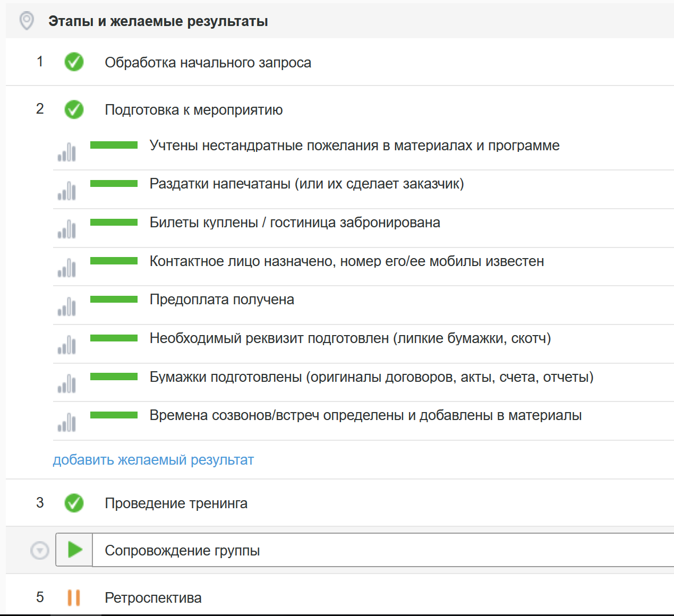Click the stage number 2

pyautogui.click(x=40, y=109)
